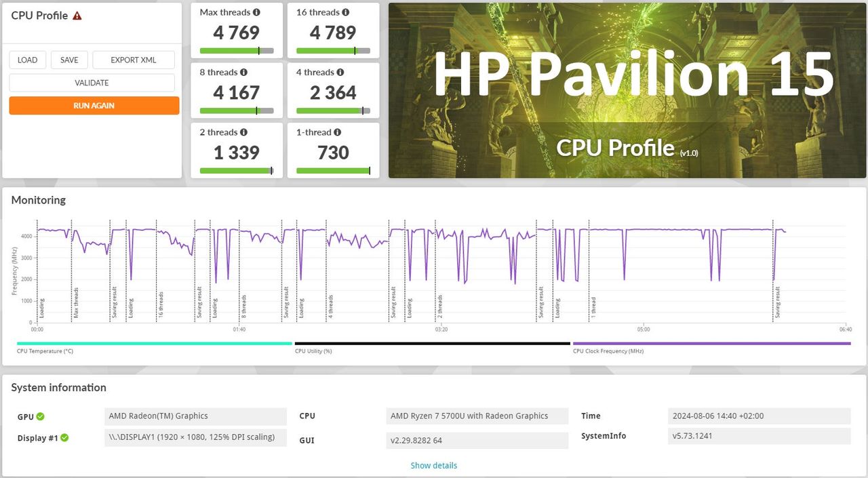Open info icon beside 2 threads

click(243, 132)
